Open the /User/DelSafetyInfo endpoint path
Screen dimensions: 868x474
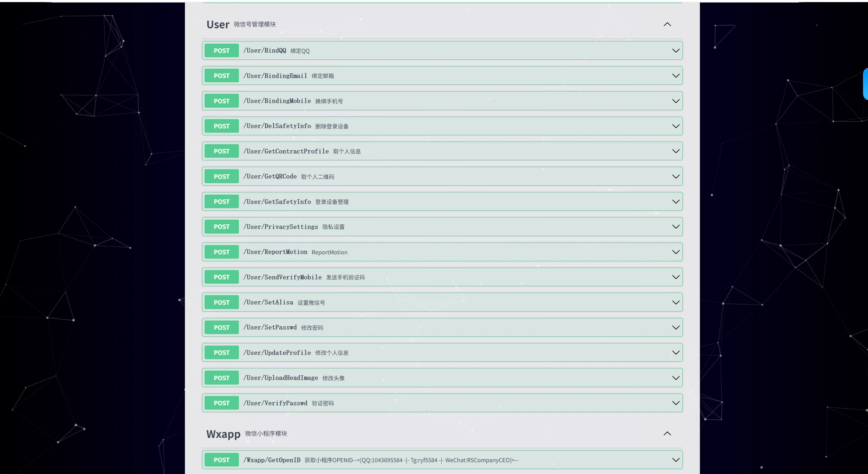click(277, 126)
